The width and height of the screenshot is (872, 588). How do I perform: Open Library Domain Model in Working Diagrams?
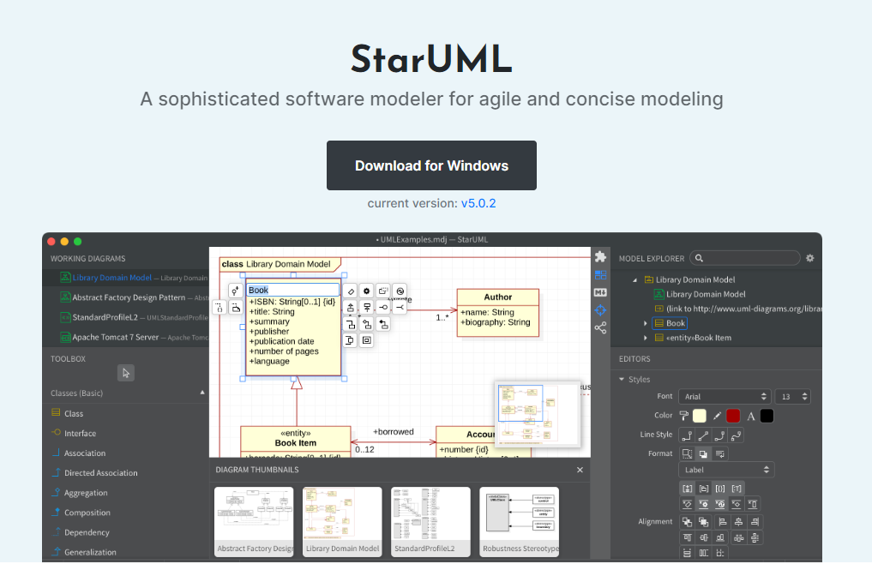coord(126,278)
